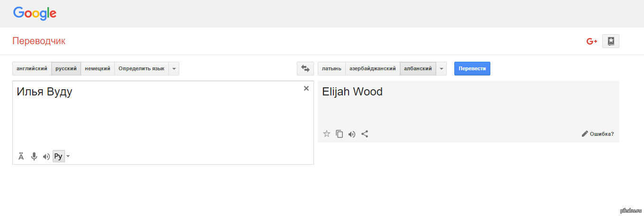Click the Google+ icon

(x=591, y=41)
